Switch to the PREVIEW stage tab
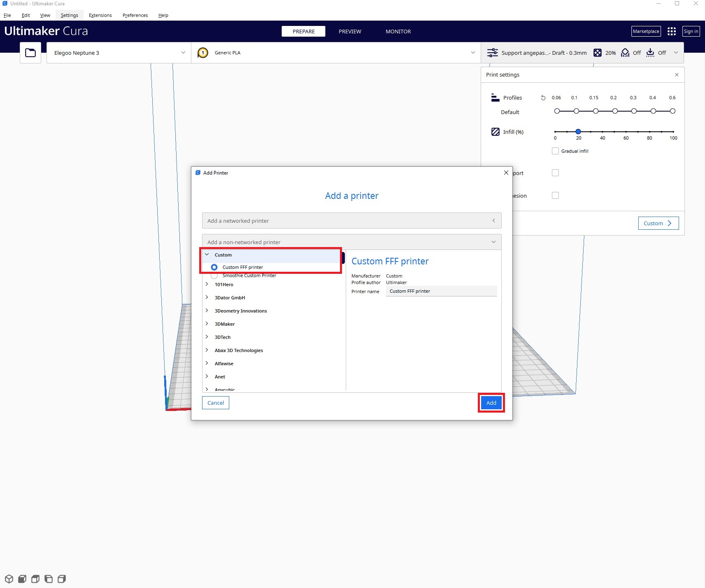 pos(350,31)
